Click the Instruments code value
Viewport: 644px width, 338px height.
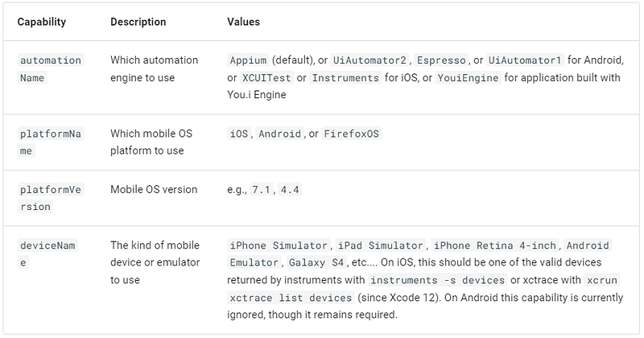point(345,77)
